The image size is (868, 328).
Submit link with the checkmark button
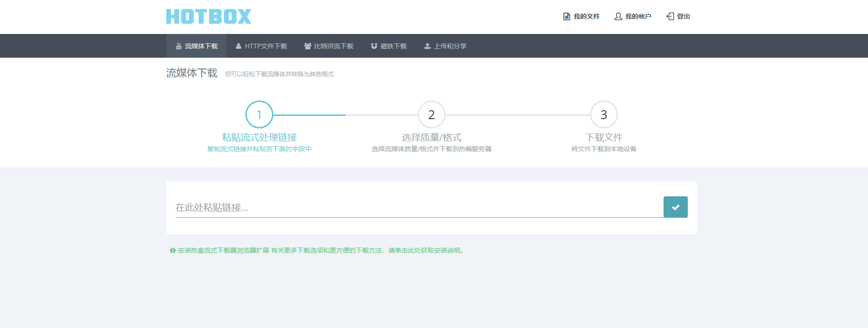[x=676, y=207]
